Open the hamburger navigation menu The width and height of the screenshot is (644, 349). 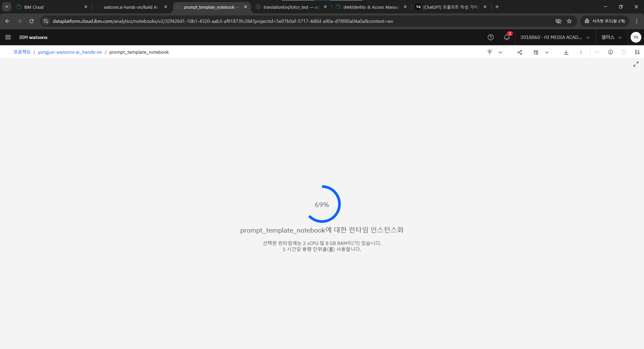[8, 37]
